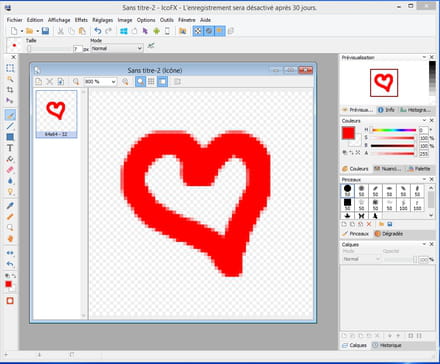440x364 pixels.
Task: Open Calques panel options arrow
Action: [x=424, y=244]
